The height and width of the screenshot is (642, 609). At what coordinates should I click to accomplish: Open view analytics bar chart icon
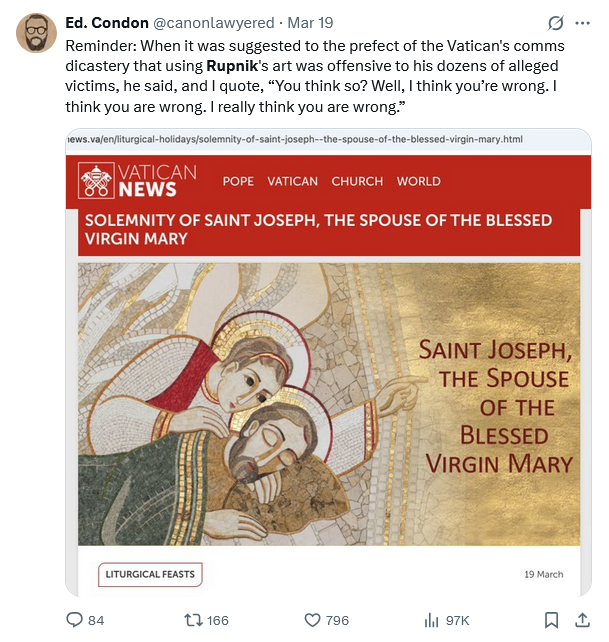pos(432,620)
